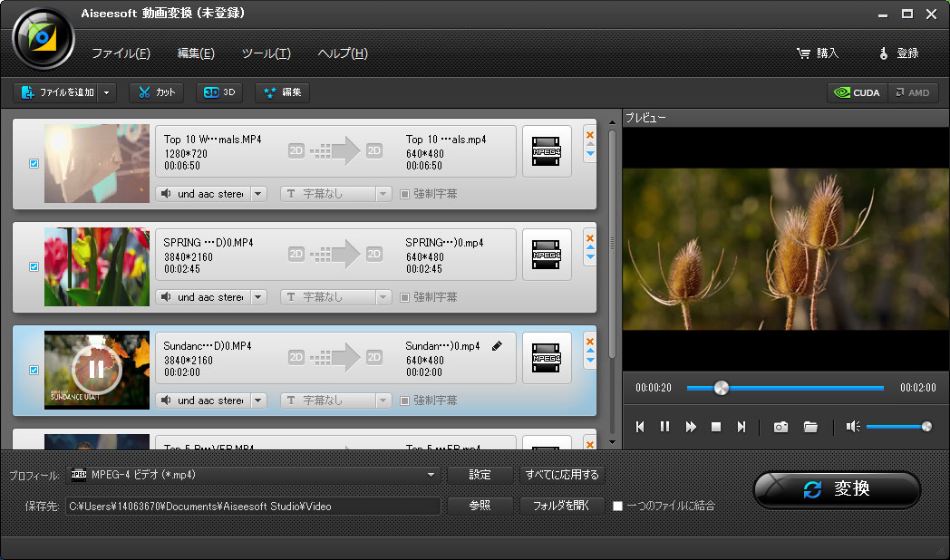Move the Top 10 file down
950x560 pixels.
[x=590, y=154]
